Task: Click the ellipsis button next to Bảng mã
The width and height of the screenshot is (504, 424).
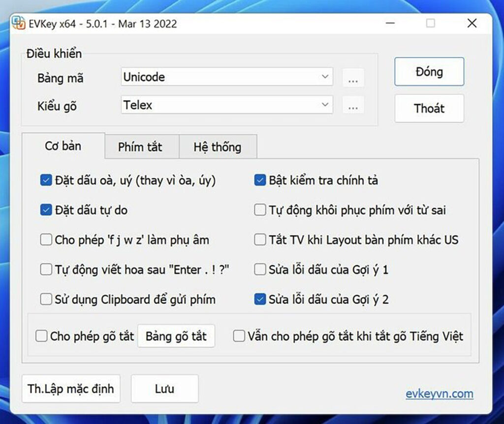Action: click(353, 78)
